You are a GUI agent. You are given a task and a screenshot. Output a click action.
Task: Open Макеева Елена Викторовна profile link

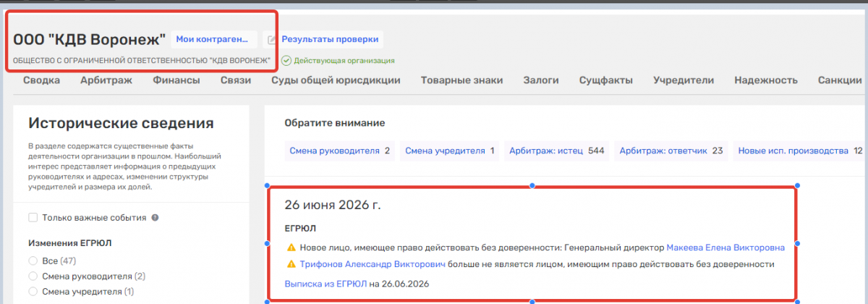pyautogui.click(x=726, y=248)
